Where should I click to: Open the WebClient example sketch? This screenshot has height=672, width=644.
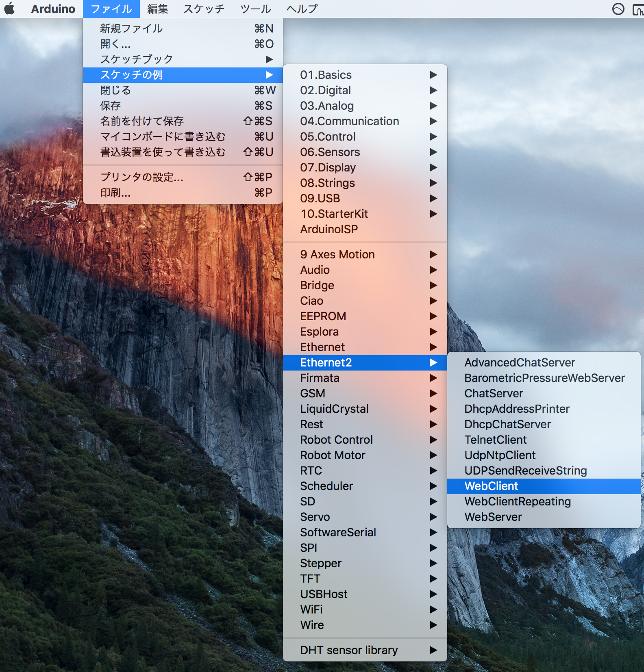point(491,486)
